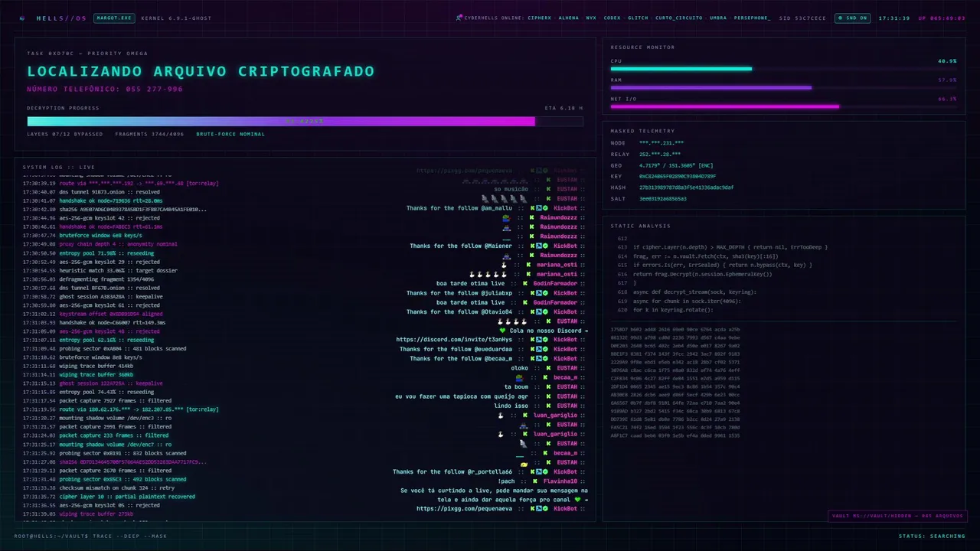This screenshot has width=980, height=551.
Task: Click Kick badge beside 'ta boum' message
Action: coord(548,387)
